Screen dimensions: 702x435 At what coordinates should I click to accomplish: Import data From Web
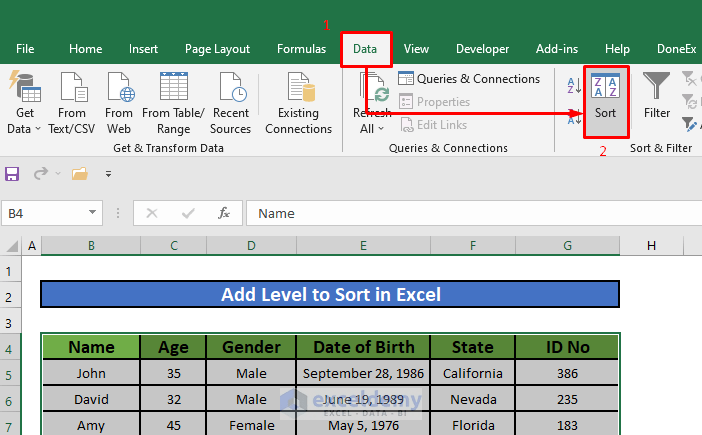[x=119, y=103]
